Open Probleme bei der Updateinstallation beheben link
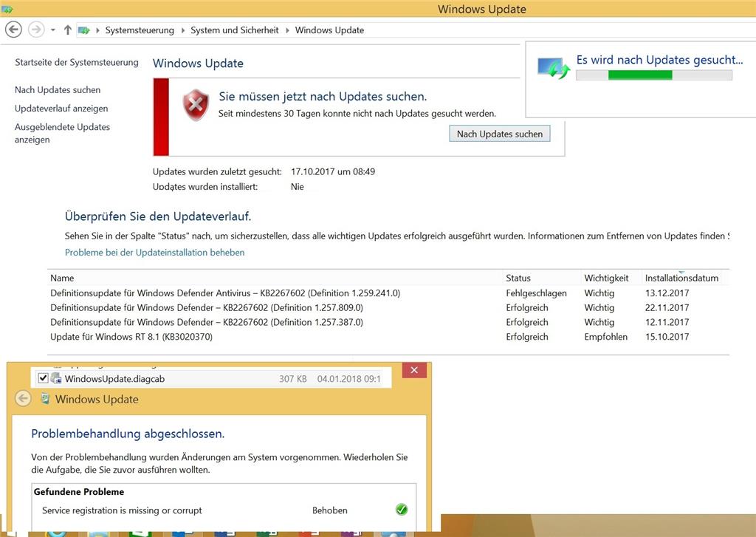 tap(155, 253)
